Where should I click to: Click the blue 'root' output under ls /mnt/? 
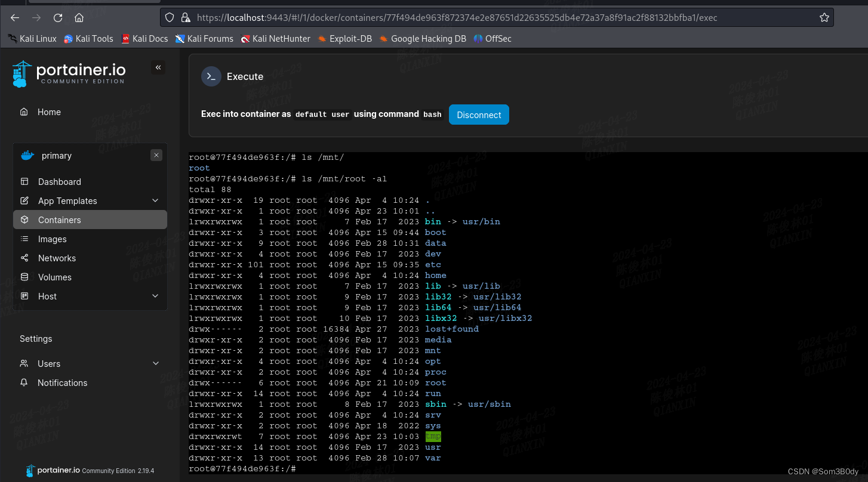(199, 168)
